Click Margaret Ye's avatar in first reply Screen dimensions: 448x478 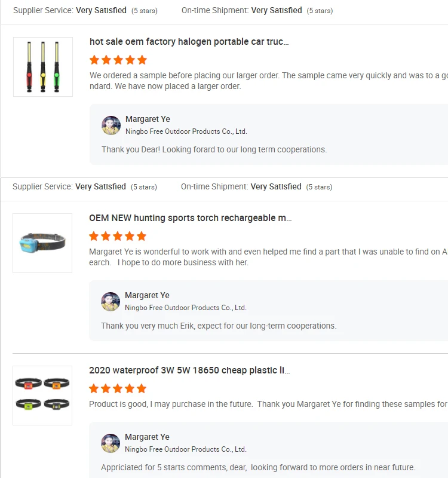(111, 125)
